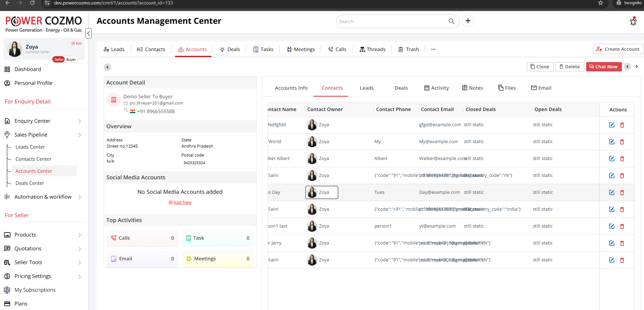Toggle the Seller/Buyer switch
The height and width of the screenshot is (310, 644).
[x=65, y=59]
